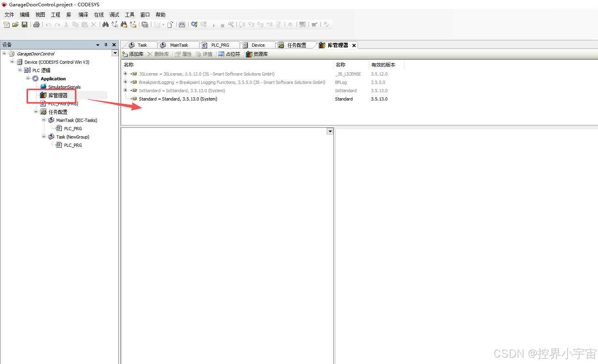Click the Paste clipboard icon
The image size is (598, 364).
click(x=84, y=25)
